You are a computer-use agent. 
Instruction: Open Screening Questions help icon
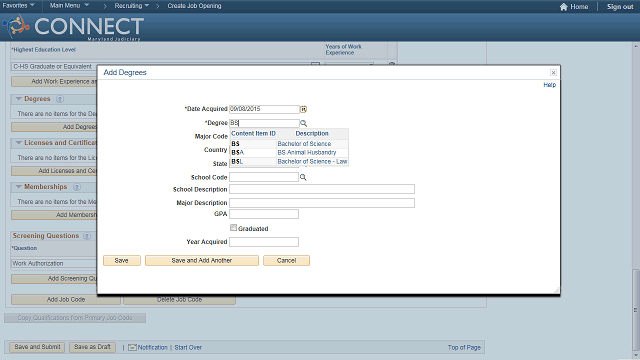87,236
